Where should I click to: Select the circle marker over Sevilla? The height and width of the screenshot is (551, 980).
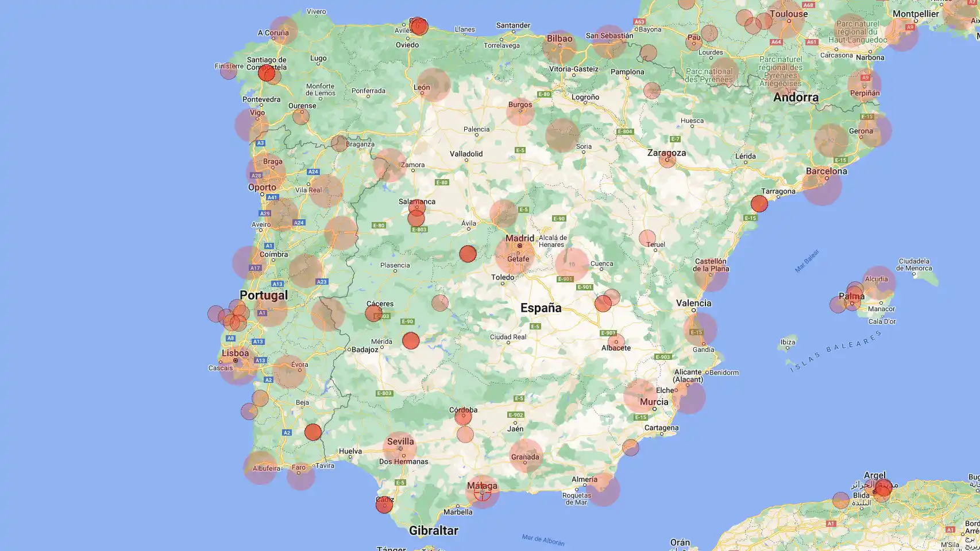[400, 448]
